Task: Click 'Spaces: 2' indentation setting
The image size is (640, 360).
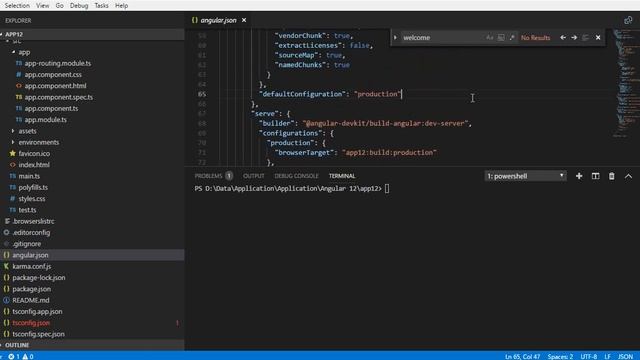Action: [x=560, y=356]
